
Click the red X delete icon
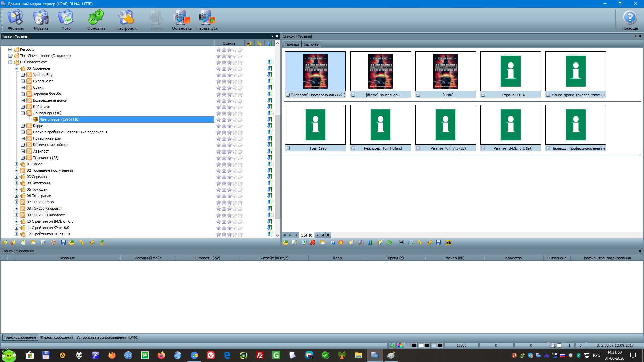[x=313, y=243]
